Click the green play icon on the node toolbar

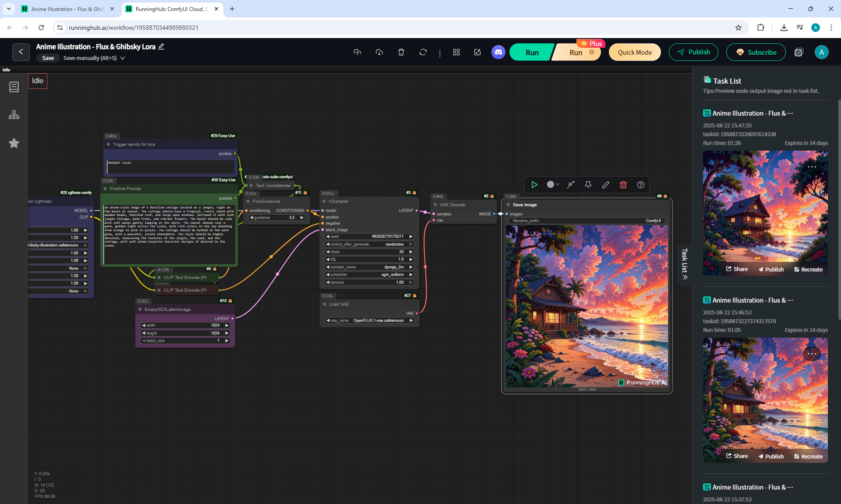tap(534, 185)
